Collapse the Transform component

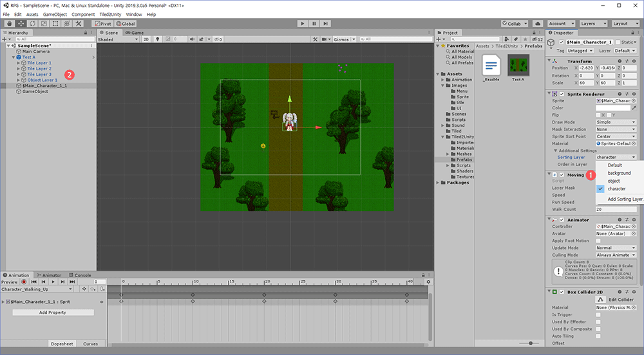549,60
